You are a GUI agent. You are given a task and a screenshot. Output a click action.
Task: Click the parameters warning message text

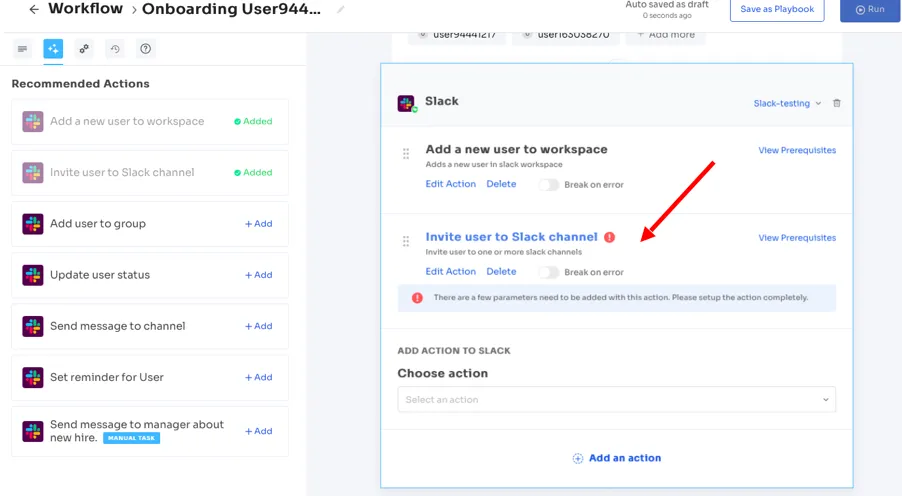tap(621, 297)
